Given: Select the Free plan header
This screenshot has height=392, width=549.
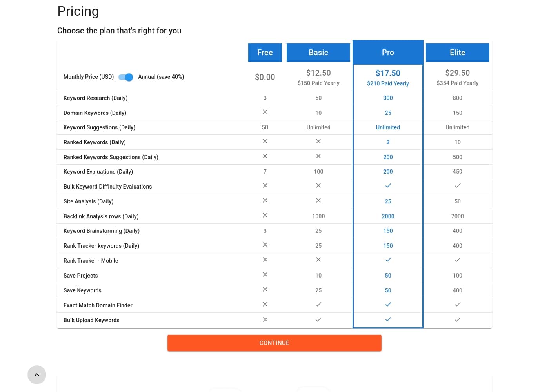Looking at the screenshot, I should [265, 53].
